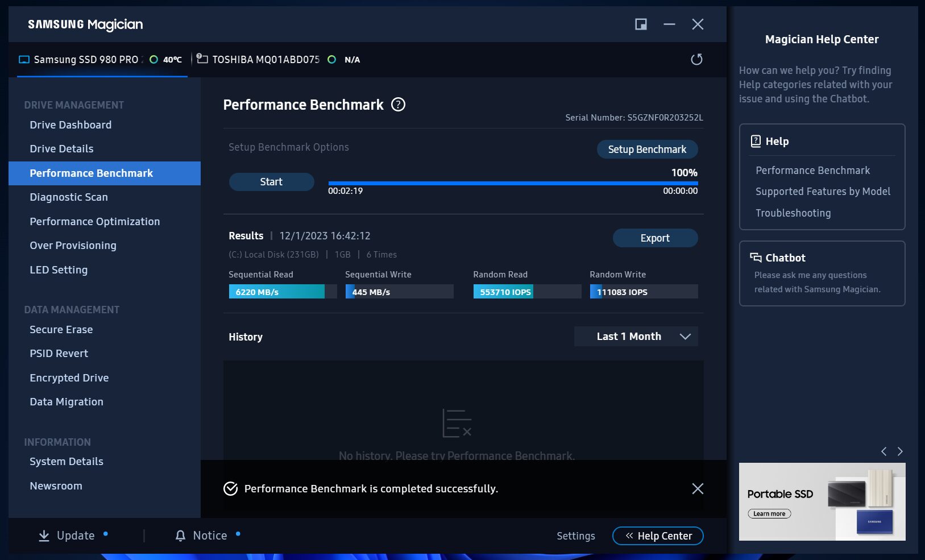Click the results timestamp 12/1/2023 16:42:12
This screenshot has width=925, height=560.
(x=325, y=236)
